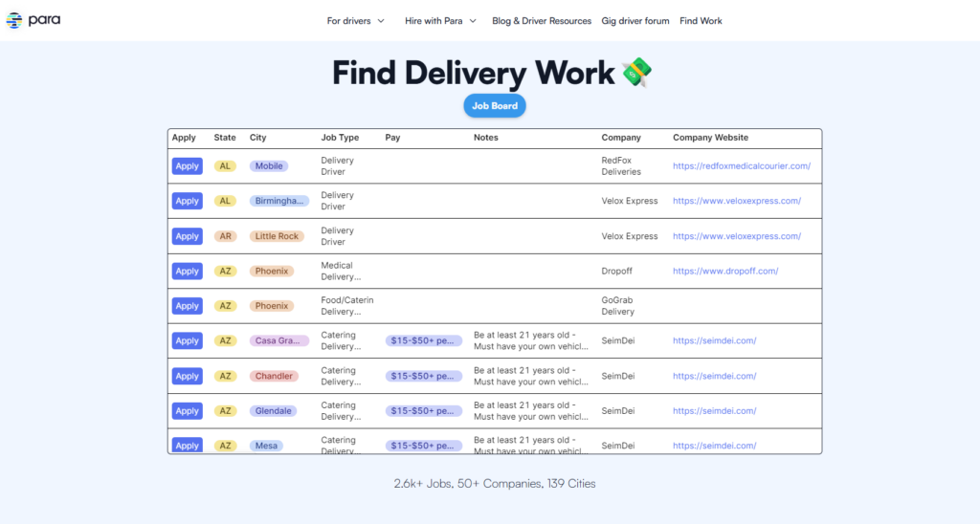Click the Company column header
The height and width of the screenshot is (524, 980).
(621, 138)
